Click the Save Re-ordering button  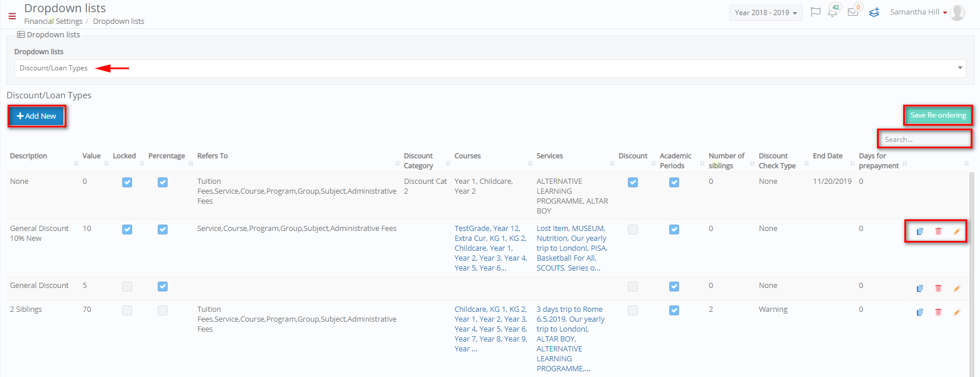(938, 115)
